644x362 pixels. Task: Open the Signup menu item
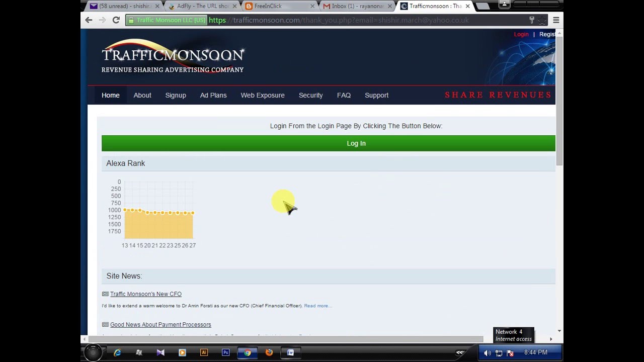tap(176, 95)
